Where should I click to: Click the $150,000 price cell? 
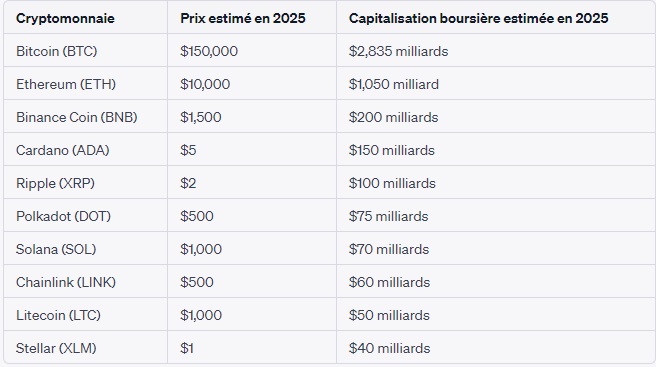(x=209, y=51)
